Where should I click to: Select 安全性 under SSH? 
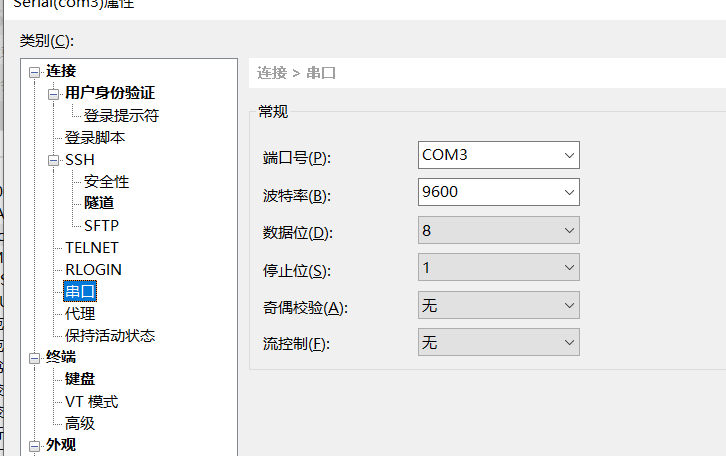(x=106, y=181)
